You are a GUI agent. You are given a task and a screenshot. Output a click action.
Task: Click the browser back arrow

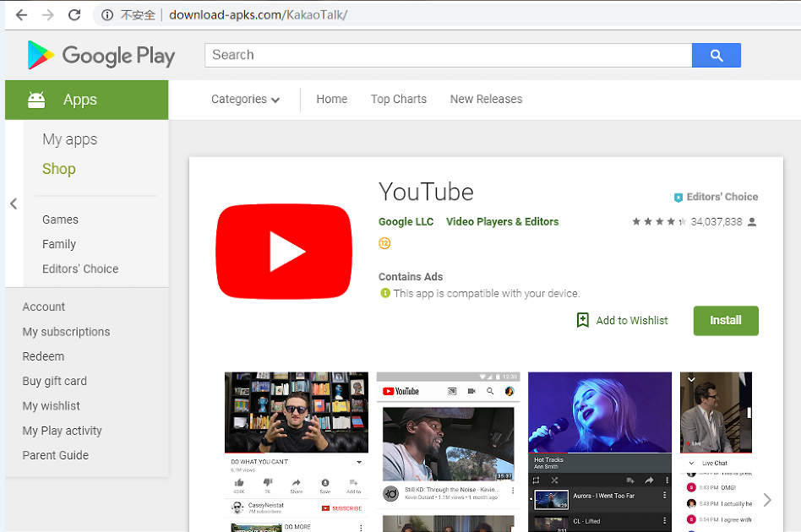coord(21,15)
